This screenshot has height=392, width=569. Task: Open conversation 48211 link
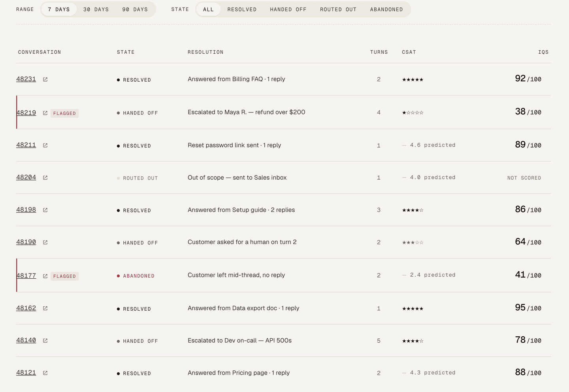[26, 145]
